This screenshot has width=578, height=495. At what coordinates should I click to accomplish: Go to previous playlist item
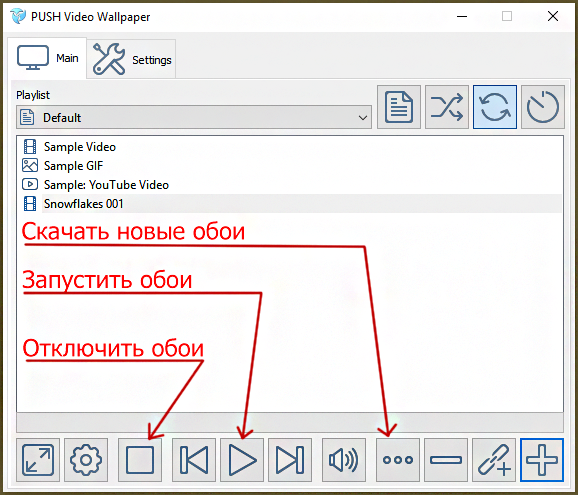coord(194,460)
